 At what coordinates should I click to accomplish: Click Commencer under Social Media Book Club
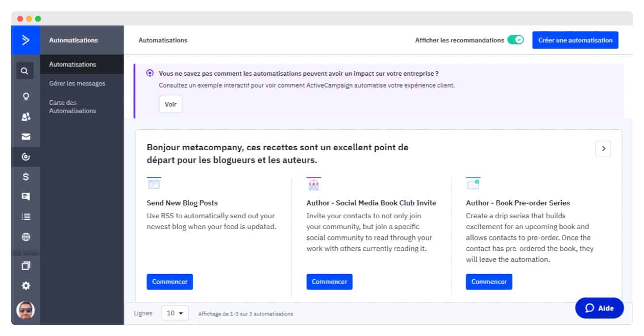(330, 282)
